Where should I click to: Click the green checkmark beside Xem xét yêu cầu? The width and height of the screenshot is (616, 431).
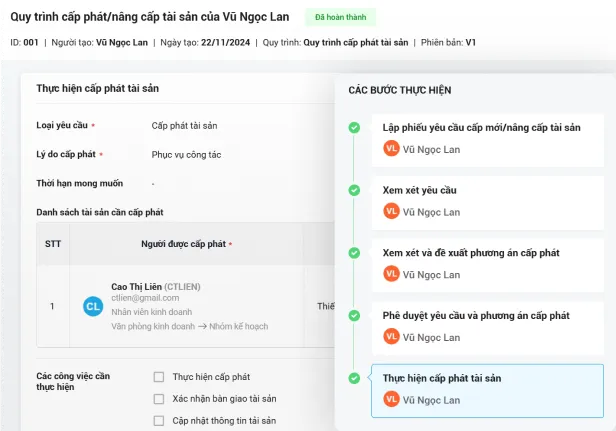354,190
